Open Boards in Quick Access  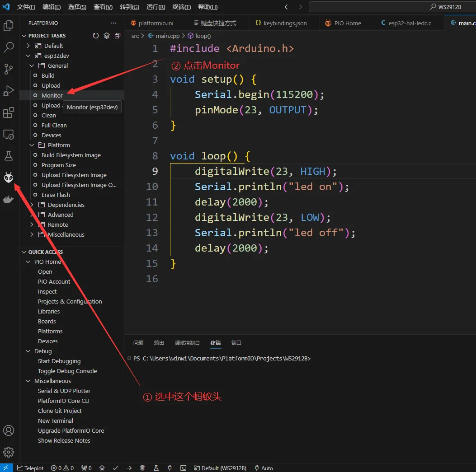point(47,321)
